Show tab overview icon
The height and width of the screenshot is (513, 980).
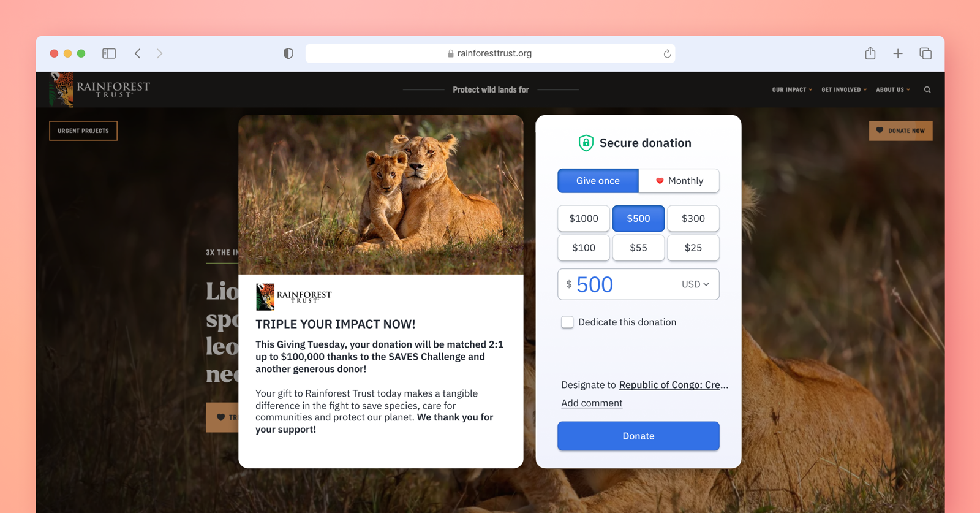[925, 53]
